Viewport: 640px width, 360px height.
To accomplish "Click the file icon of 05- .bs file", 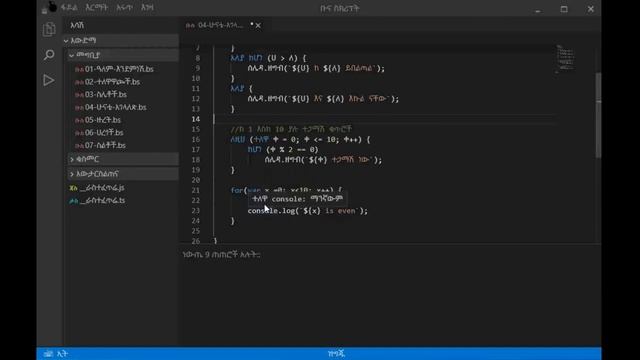I will point(79,120).
